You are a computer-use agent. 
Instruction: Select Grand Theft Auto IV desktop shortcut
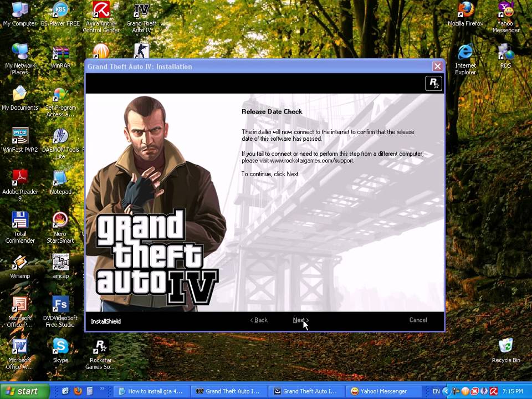pos(141,17)
